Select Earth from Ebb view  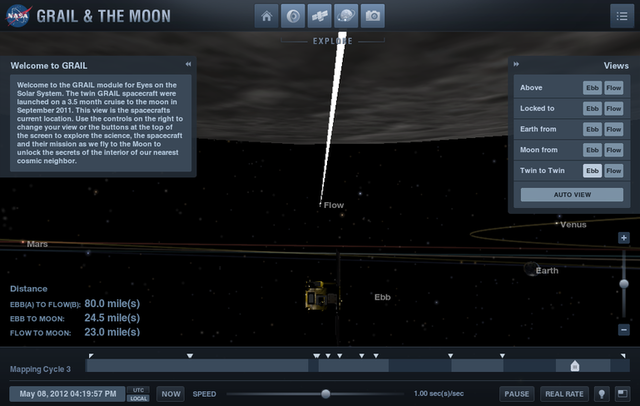(x=592, y=129)
